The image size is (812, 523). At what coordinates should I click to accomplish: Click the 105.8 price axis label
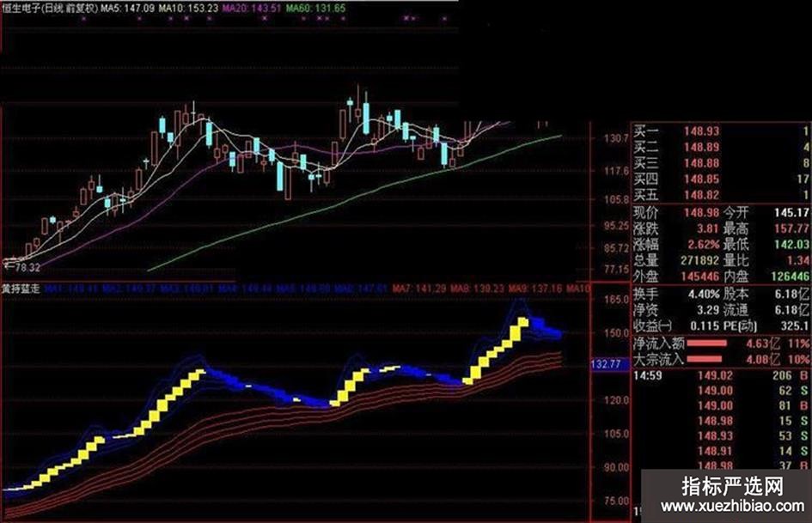point(616,199)
